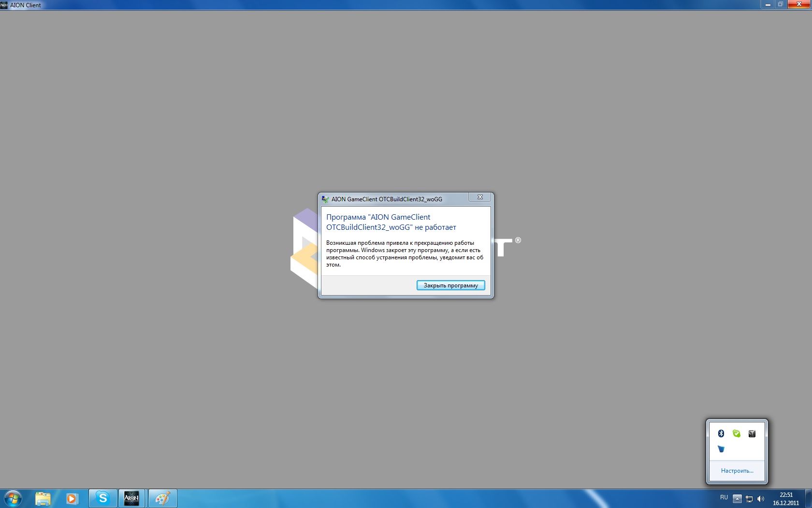The height and width of the screenshot is (508, 812).
Task: Switch to the Skype taskbar window
Action: 102,498
